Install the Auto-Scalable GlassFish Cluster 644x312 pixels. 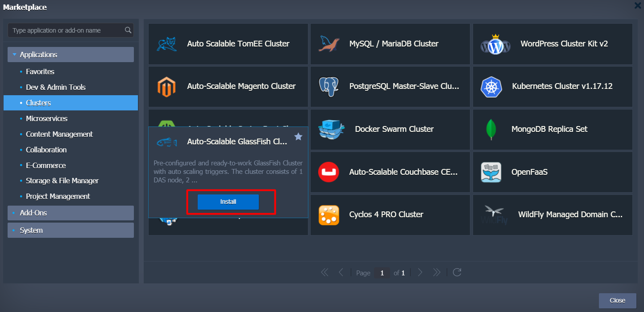coord(228,202)
